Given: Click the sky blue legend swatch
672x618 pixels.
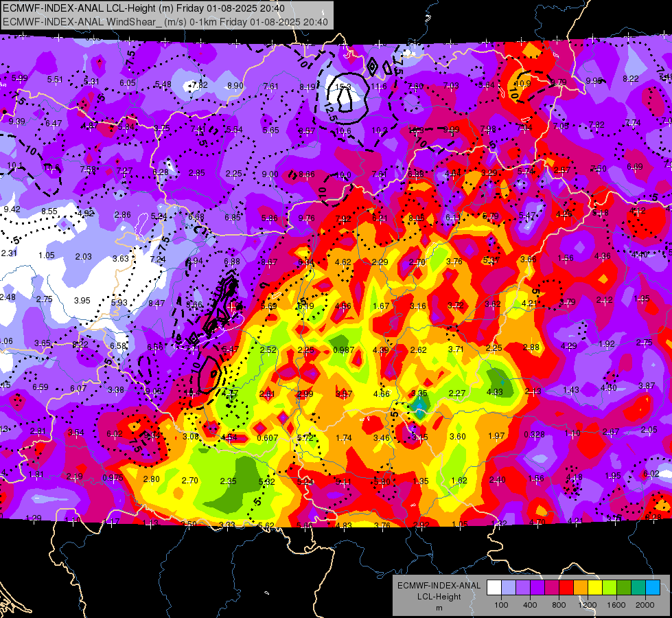Looking at the screenshot, I should pyautogui.click(x=653, y=588).
